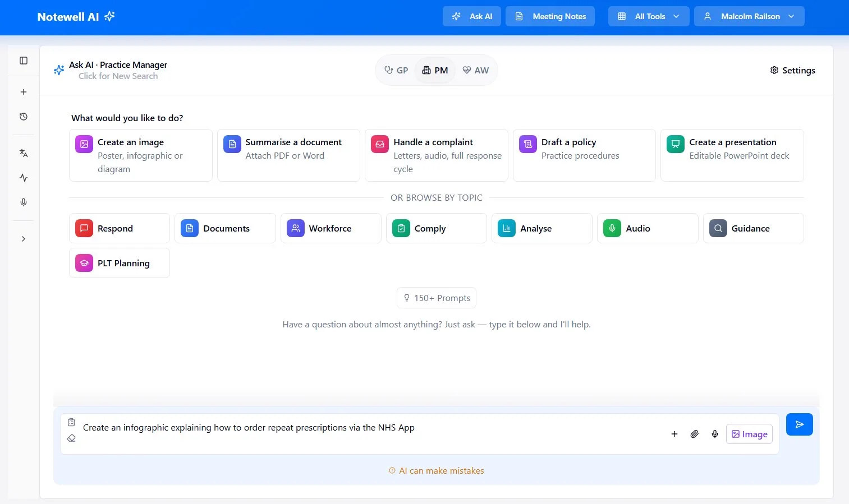Open the Malcolm Railson account menu

click(749, 16)
